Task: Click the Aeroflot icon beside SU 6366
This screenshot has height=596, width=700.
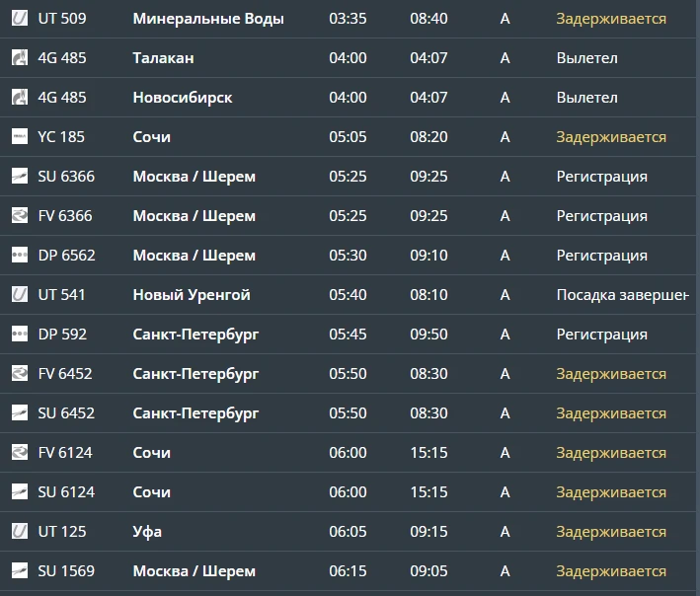Action: click(20, 176)
